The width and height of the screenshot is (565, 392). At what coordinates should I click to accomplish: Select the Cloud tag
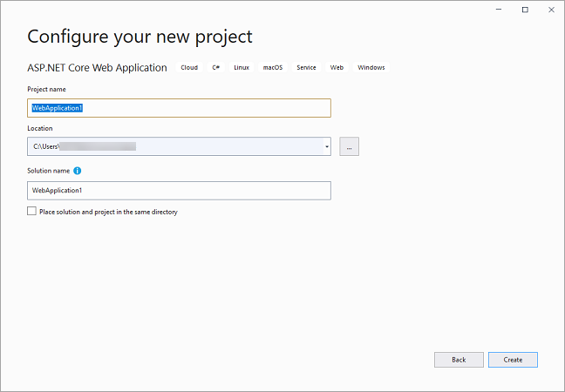(x=189, y=68)
